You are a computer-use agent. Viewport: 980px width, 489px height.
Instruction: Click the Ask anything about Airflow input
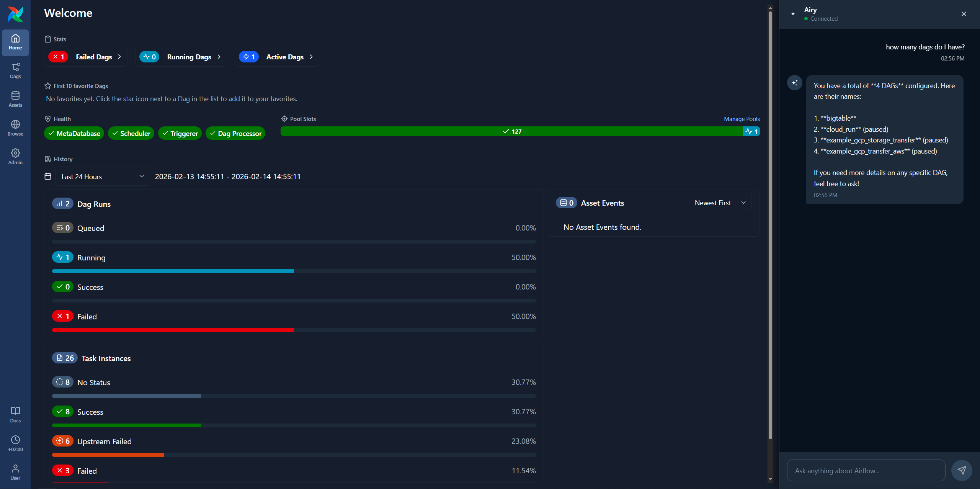click(866, 471)
